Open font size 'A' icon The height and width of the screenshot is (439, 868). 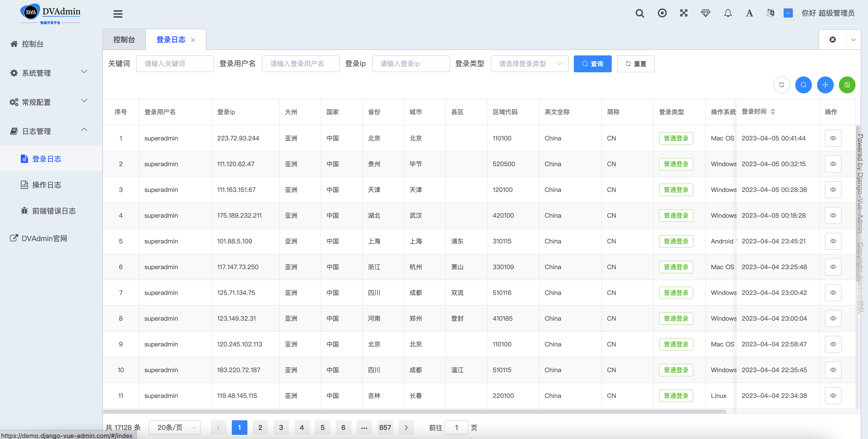749,13
